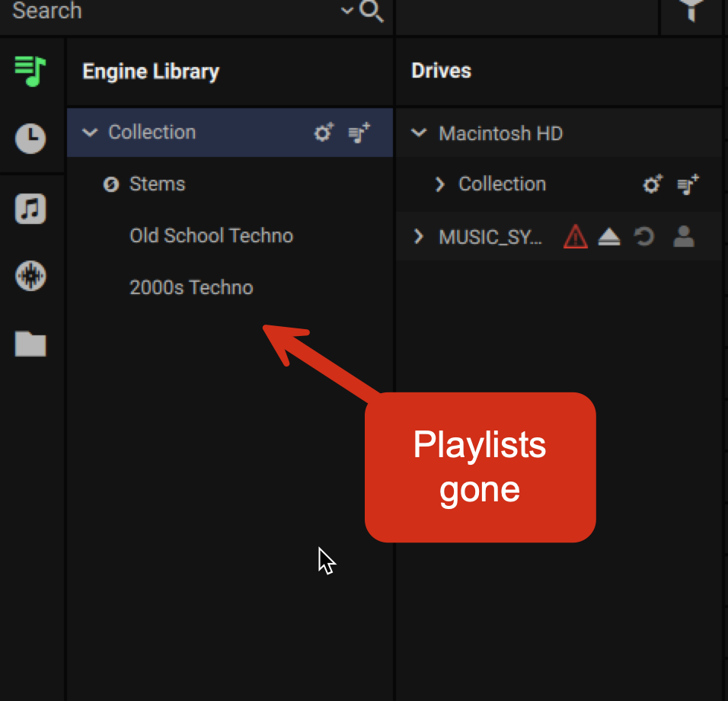Expand the MUSIC_SY drive
The width and height of the screenshot is (728, 701).
click(418, 237)
